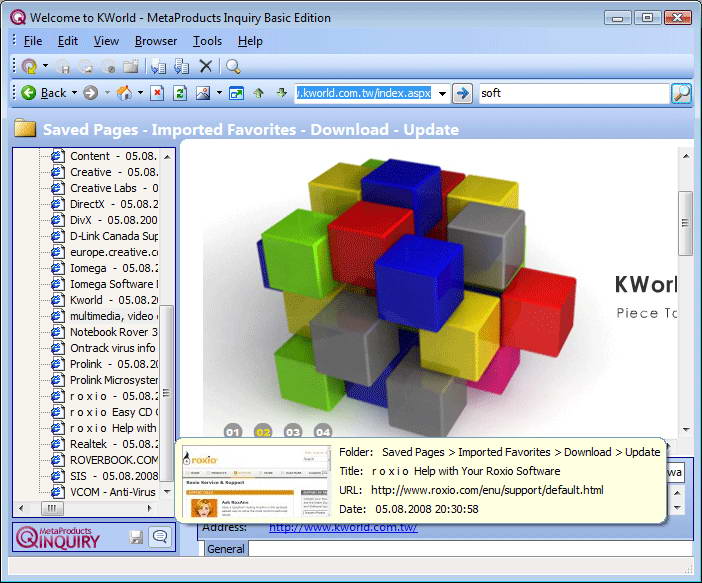Click the tree horizontal scrollbar thumb
The height and width of the screenshot is (583, 702).
[x=52, y=508]
